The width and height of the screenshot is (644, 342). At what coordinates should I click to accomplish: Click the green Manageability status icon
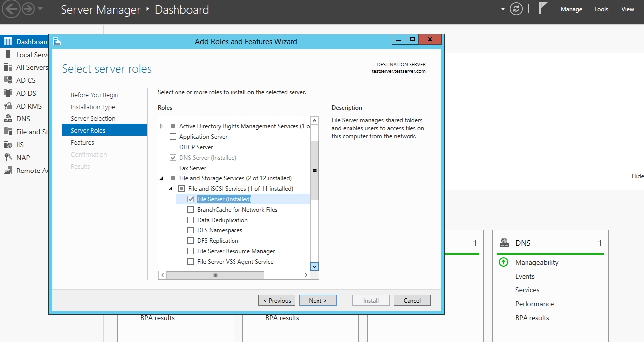tap(503, 262)
